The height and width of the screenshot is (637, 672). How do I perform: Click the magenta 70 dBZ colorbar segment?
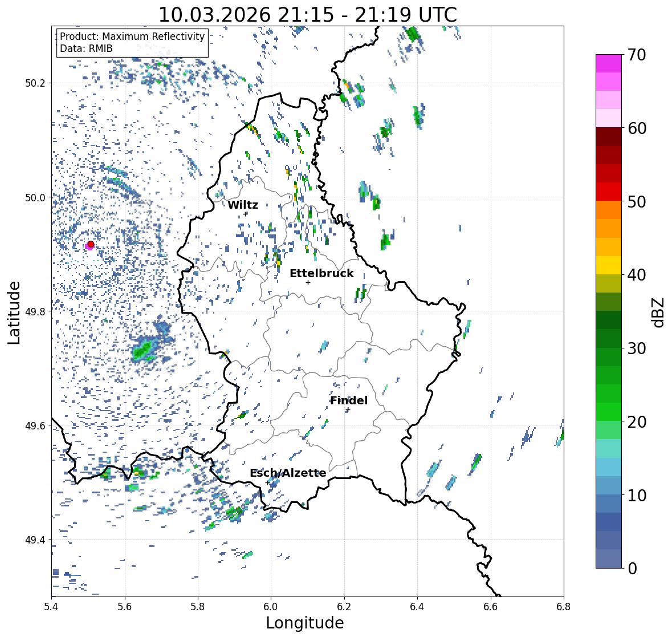[609, 63]
